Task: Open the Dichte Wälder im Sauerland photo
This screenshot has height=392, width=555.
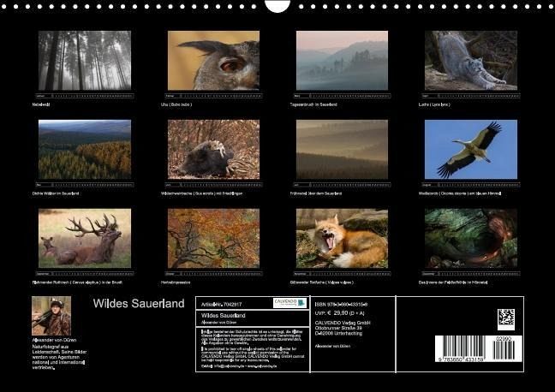Action: point(84,149)
